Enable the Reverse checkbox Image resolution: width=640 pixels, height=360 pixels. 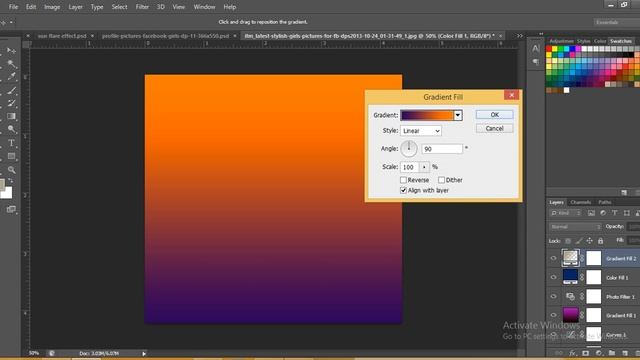coord(403,180)
